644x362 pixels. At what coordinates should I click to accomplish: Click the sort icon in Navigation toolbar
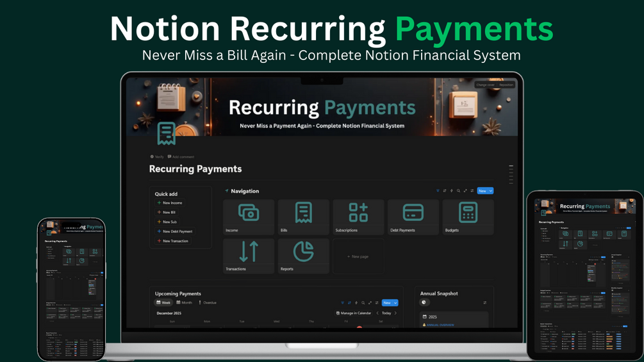tap(445, 191)
